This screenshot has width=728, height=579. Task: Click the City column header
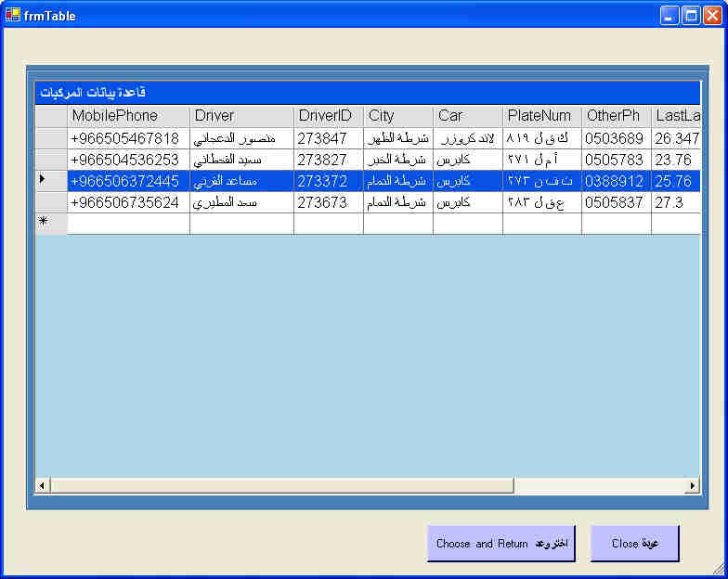pyautogui.click(x=397, y=116)
